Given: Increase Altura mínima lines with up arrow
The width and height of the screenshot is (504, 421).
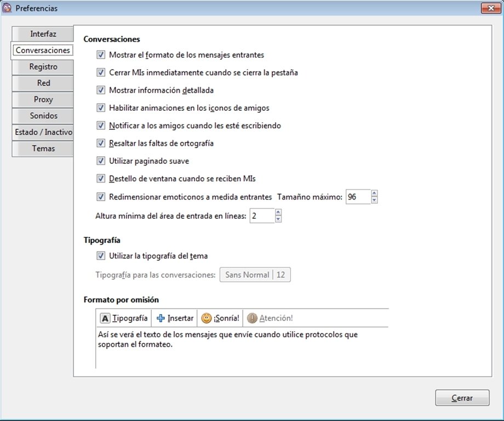Looking at the screenshot, I should [278, 212].
